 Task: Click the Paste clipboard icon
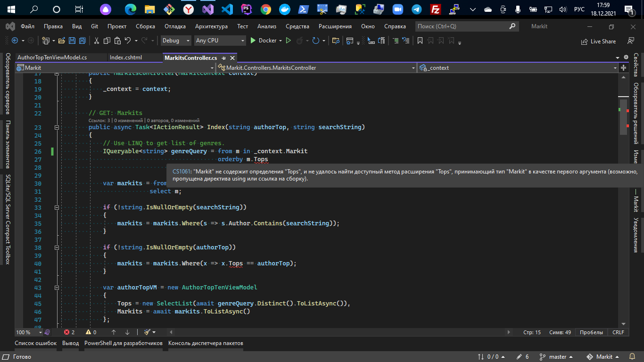pos(117,41)
